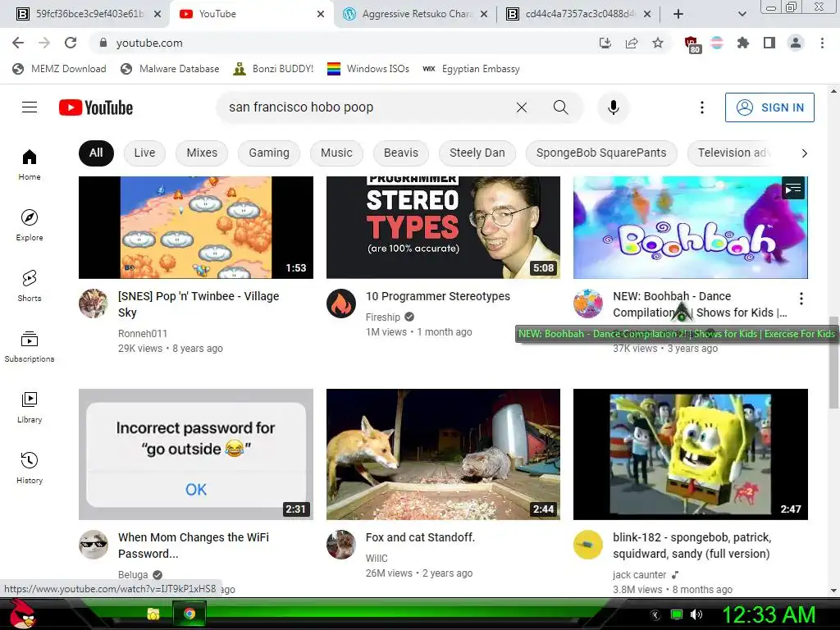Click the Angry Birds start button

(21, 613)
